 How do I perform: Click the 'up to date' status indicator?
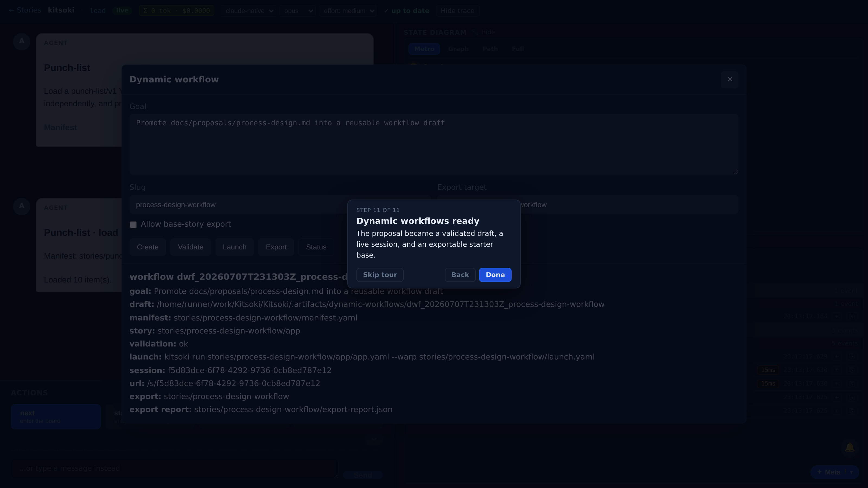(x=406, y=11)
